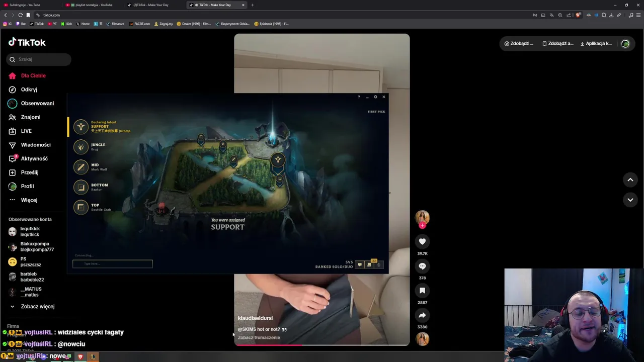Open Blakuxpompa followed account

click(31, 247)
